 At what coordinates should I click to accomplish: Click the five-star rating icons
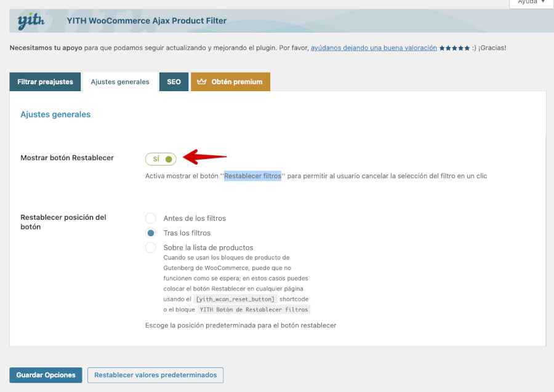point(454,48)
